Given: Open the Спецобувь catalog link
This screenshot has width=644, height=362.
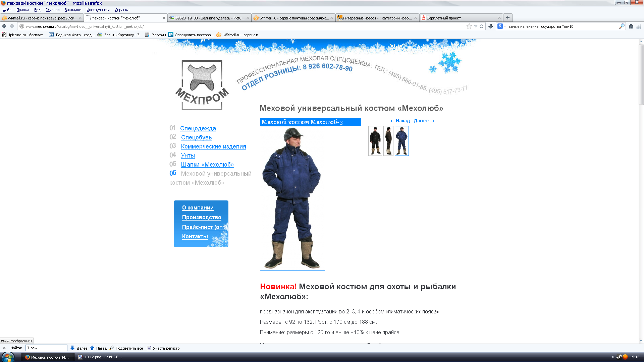Looking at the screenshot, I should (x=196, y=137).
